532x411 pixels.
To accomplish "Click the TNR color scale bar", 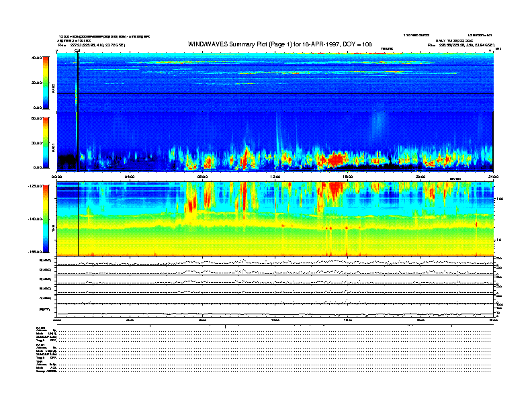I will tap(46, 219).
